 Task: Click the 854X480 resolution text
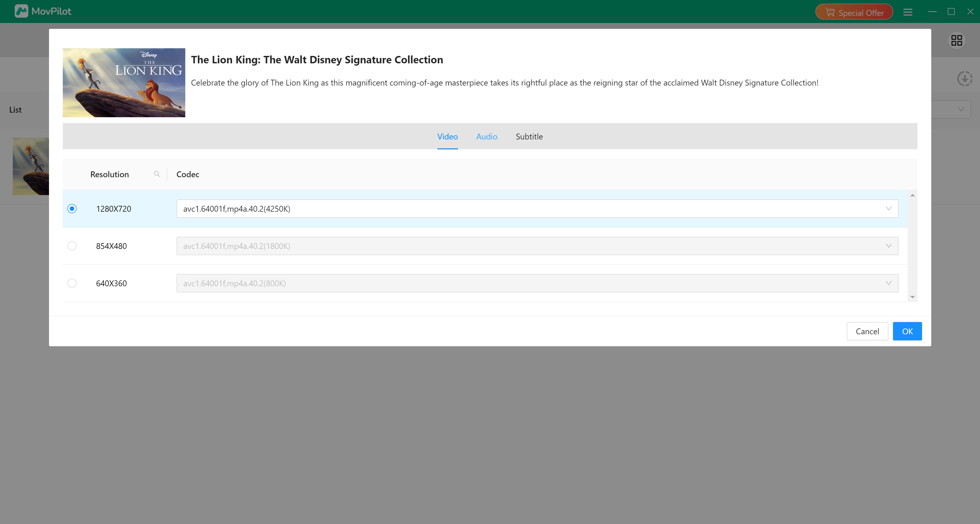click(112, 246)
